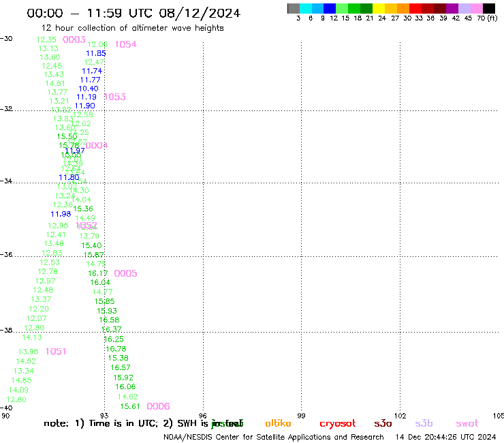504x443 pixels.
Task: Click the wave height value '16.78'
Action: (116, 349)
